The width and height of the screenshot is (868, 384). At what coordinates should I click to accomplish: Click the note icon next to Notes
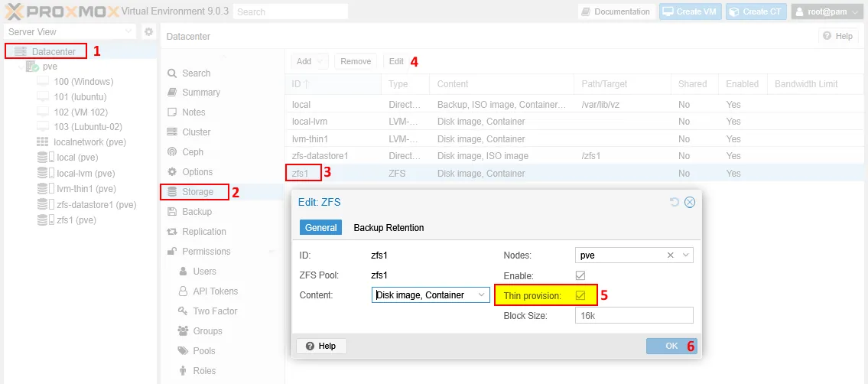[172, 112]
